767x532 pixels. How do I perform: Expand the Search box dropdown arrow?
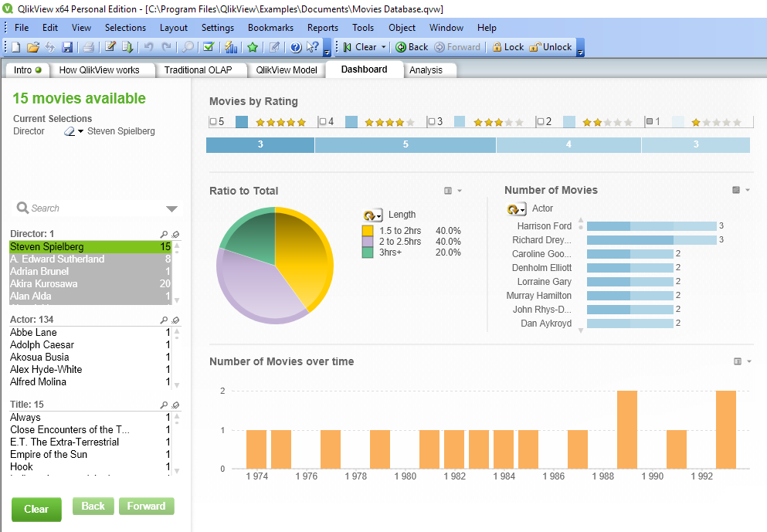pyautogui.click(x=171, y=208)
